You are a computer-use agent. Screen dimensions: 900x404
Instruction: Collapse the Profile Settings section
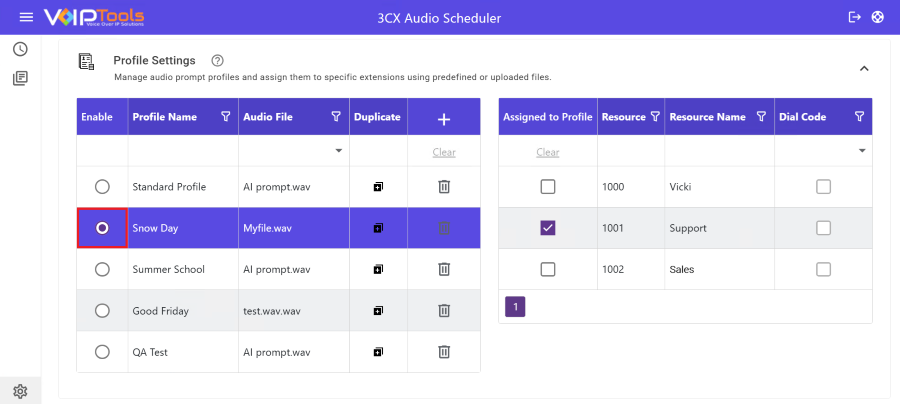point(864,68)
